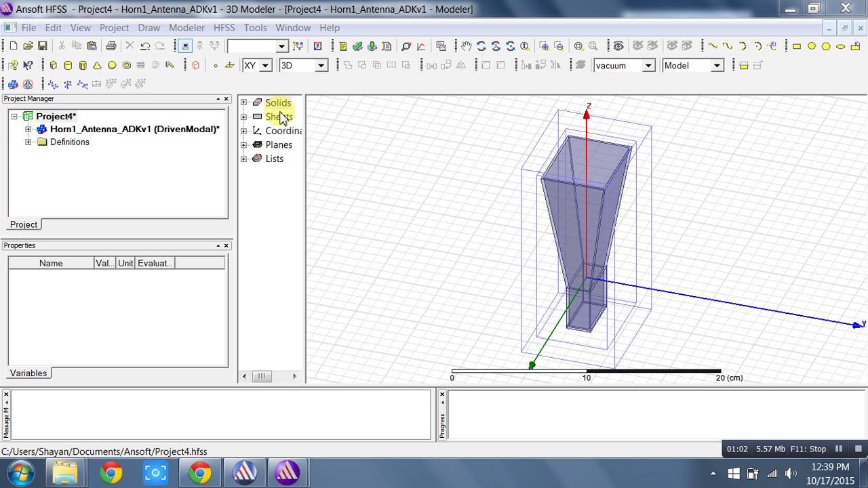Select the Draw Point tool
868x488 pixels.
click(x=216, y=65)
